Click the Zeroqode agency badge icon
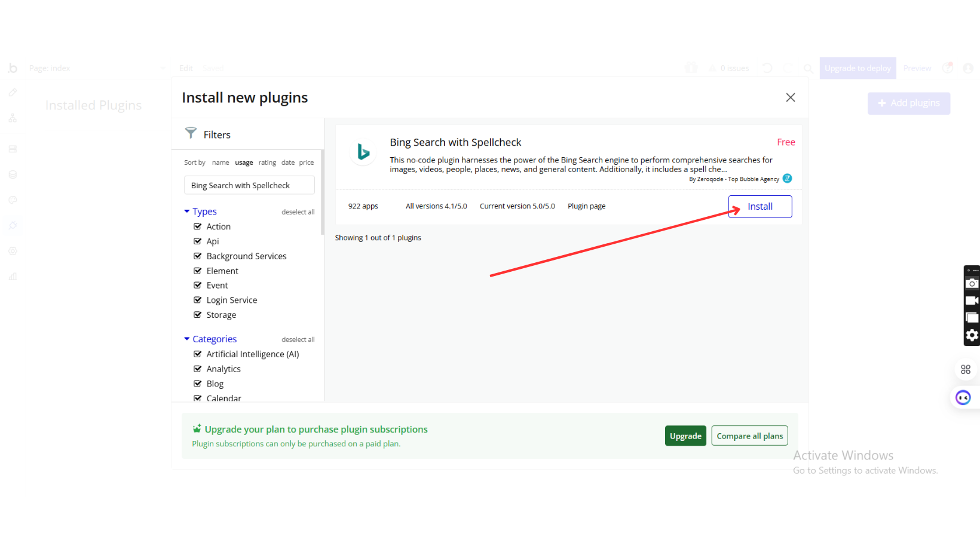Viewport: 980px width, 552px height. 788,179
